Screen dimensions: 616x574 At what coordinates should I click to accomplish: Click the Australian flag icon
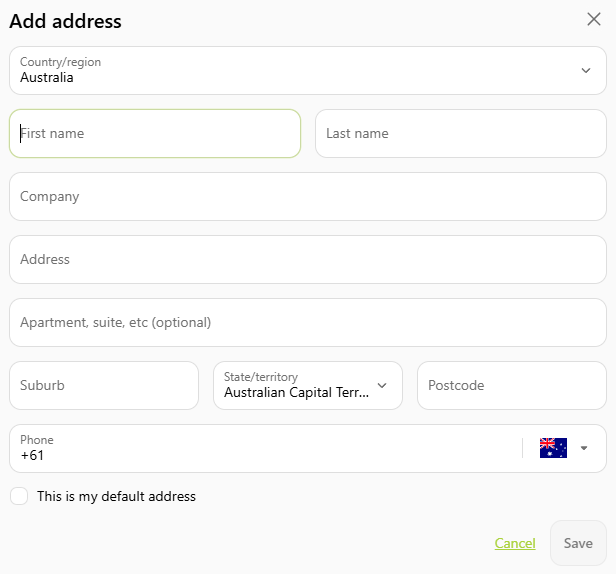553,448
